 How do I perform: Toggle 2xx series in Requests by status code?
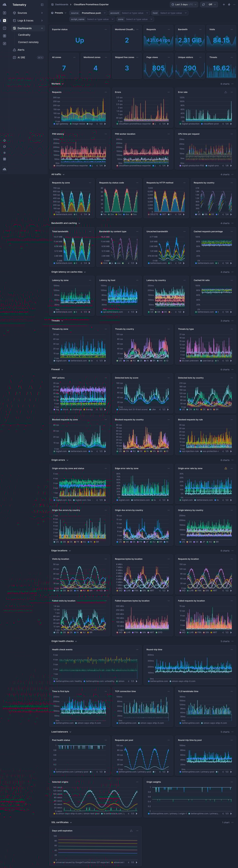tap(111, 214)
